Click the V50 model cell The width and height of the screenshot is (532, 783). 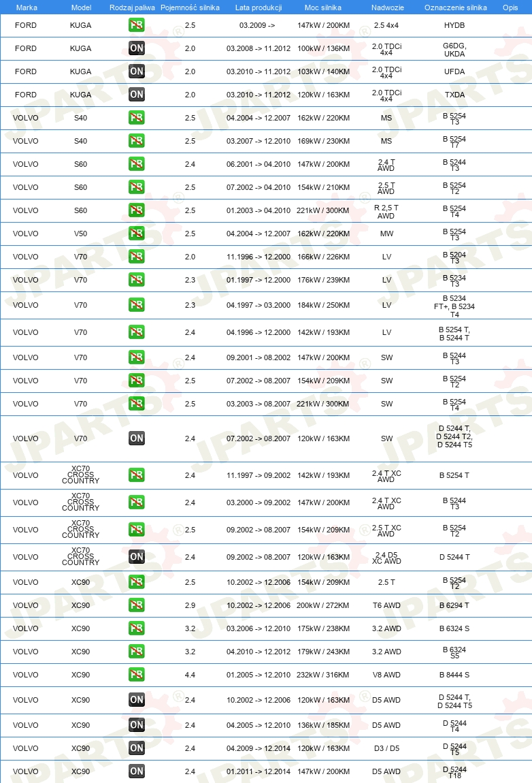point(80,234)
